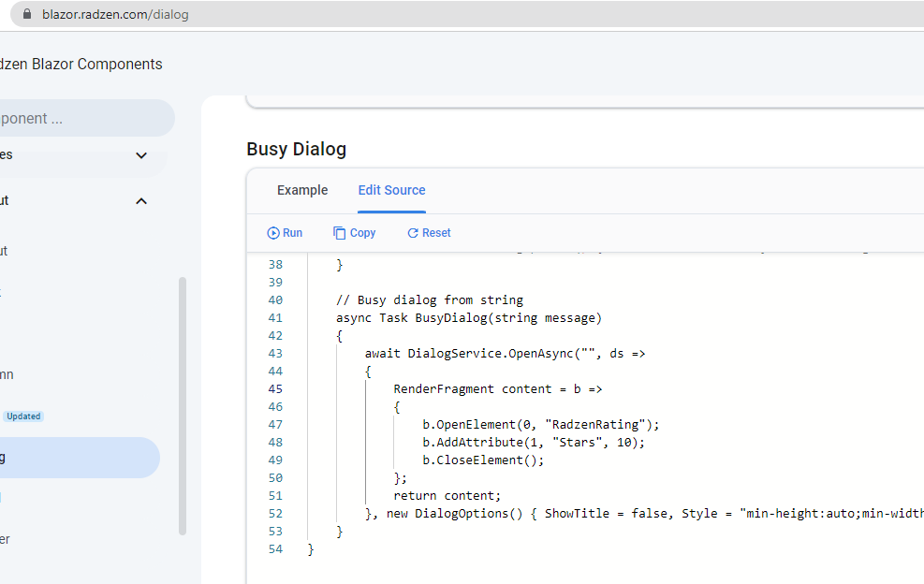The image size is (924, 584).
Task: Click line number 54 in the gutter
Action: click(275, 549)
